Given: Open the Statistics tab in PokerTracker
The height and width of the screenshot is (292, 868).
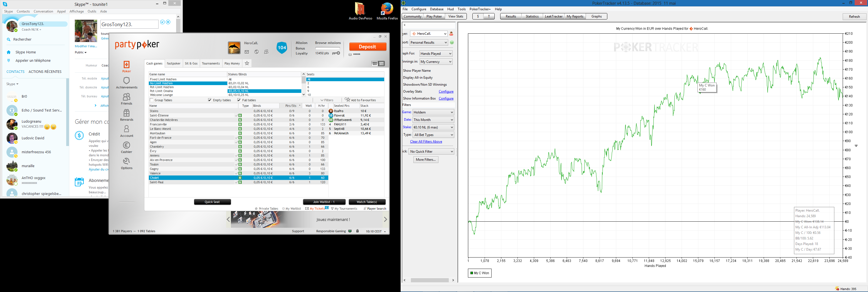Looking at the screenshot, I should (532, 16).
